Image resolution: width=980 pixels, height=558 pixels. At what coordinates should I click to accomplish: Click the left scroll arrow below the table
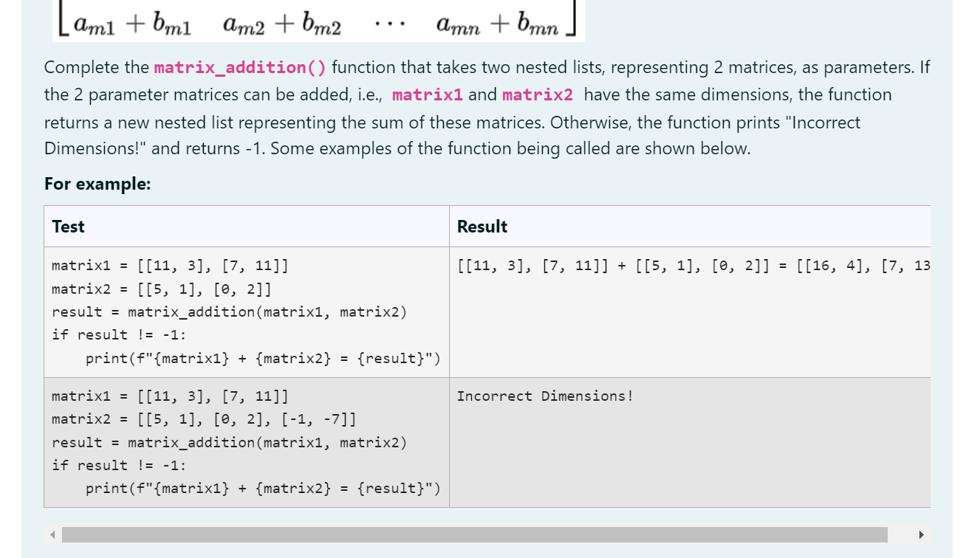pyautogui.click(x=52, y=534)
